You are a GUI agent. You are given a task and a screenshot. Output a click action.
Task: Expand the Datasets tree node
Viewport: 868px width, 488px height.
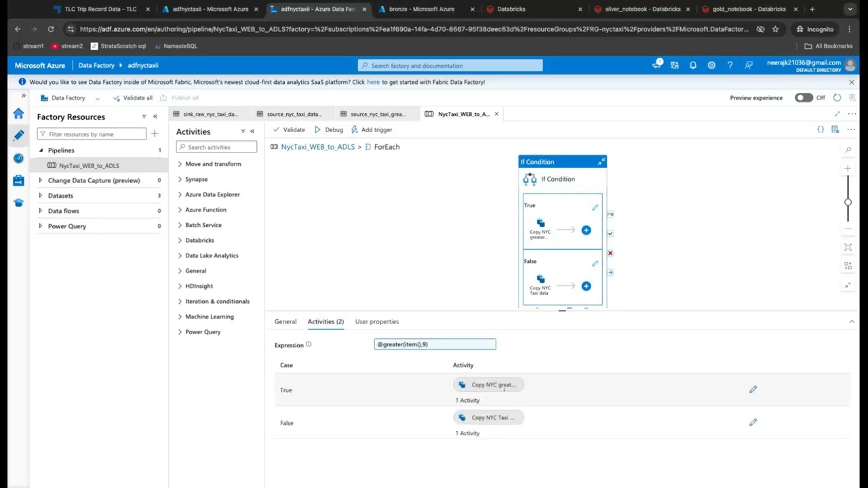click(41, 196)
